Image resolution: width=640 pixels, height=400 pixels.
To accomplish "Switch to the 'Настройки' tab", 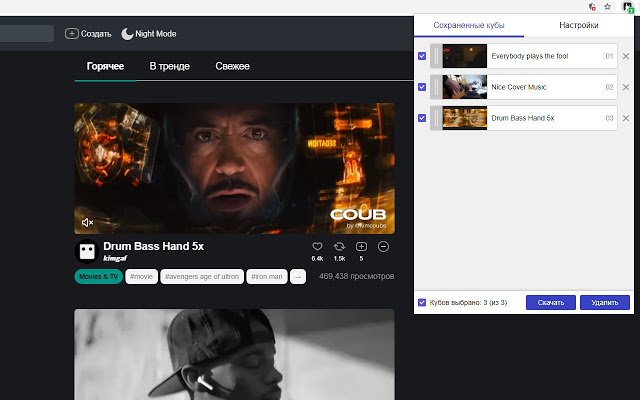I will click(x=579, y=24).
